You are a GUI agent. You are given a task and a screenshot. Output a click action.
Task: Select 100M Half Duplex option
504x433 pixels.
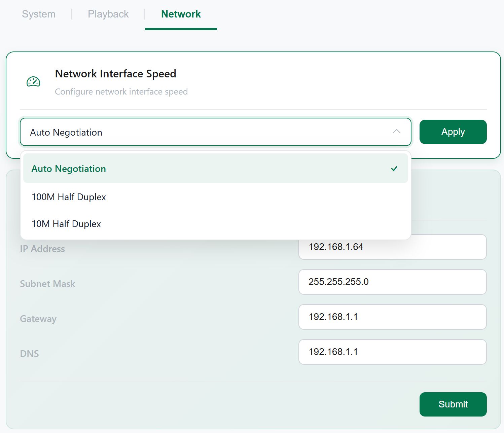coord(215,197)
